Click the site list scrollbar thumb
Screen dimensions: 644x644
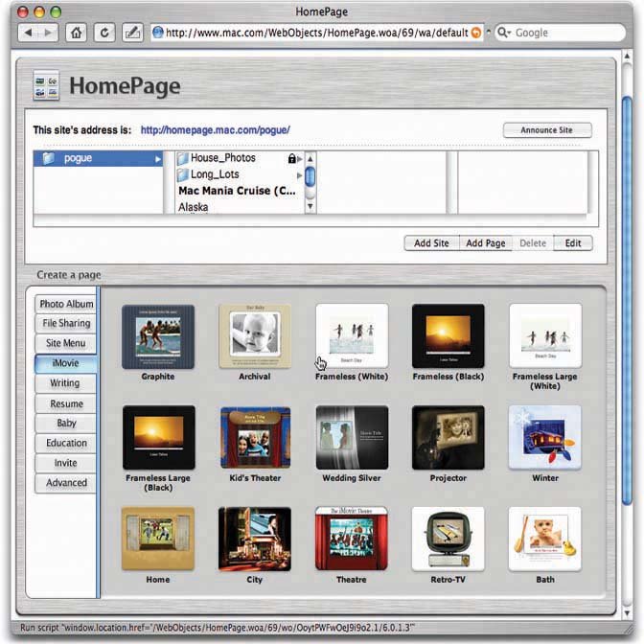click(x=310, y=176)
